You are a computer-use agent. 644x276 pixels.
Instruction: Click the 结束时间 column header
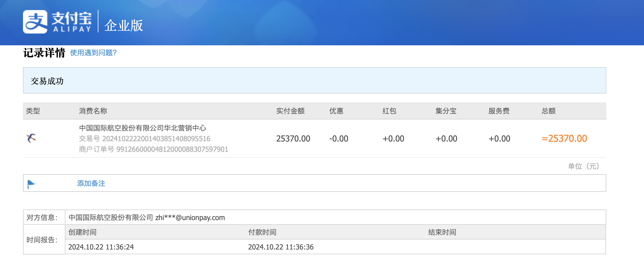point(442,232)
